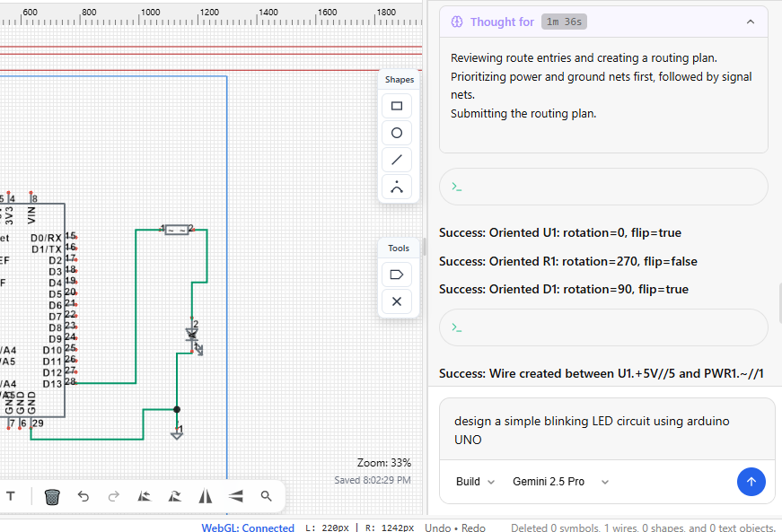Undo the last canvas action
The height and width of the screenshot is (532, 782).
pos(83,496)
